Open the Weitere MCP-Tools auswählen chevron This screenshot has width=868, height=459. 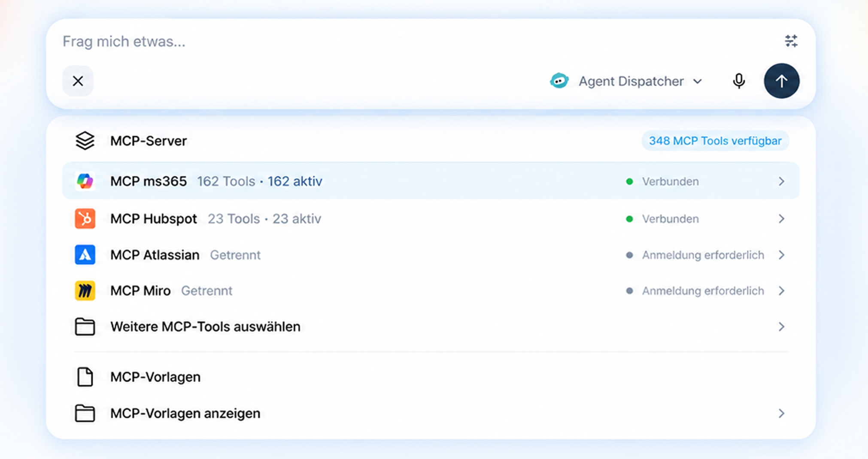(x=781, y=327)
